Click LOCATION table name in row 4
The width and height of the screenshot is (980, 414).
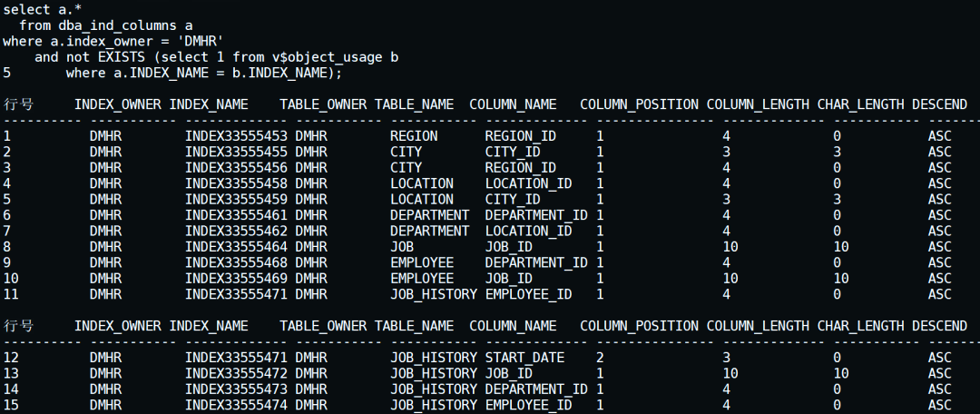click(422, 183)
